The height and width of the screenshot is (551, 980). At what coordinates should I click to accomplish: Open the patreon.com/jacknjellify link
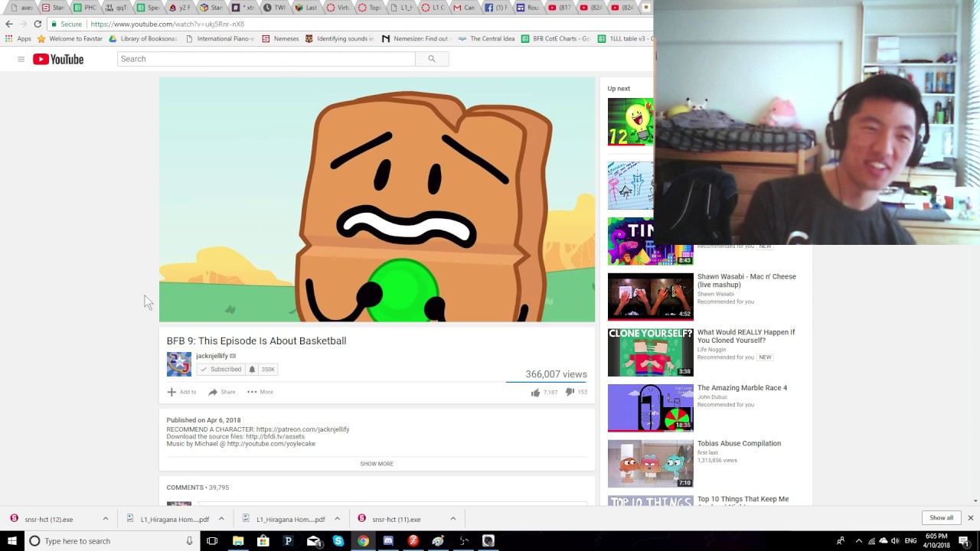[x=302, y=429]
